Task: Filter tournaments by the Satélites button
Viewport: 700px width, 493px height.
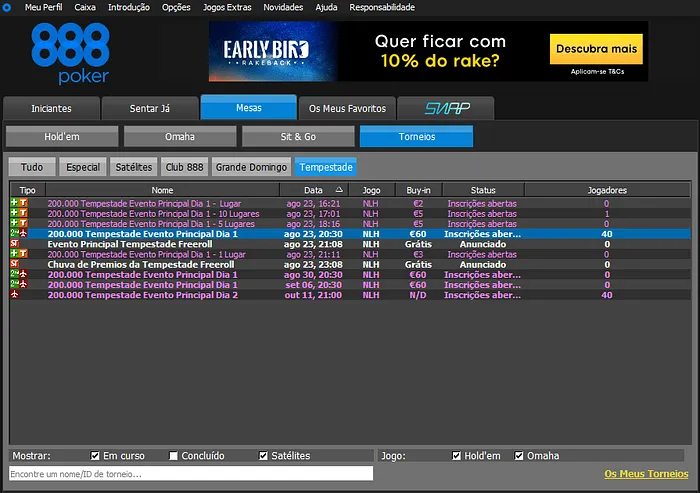Action: (133, 167)
